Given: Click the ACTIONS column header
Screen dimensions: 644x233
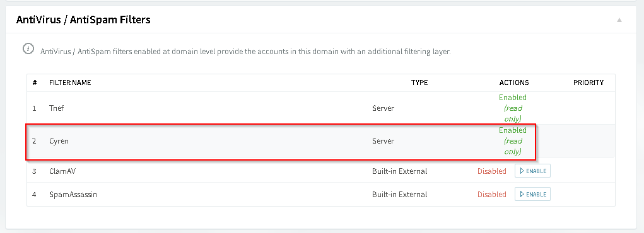Looking at the screenshot, I should click(x=514, y=82).
